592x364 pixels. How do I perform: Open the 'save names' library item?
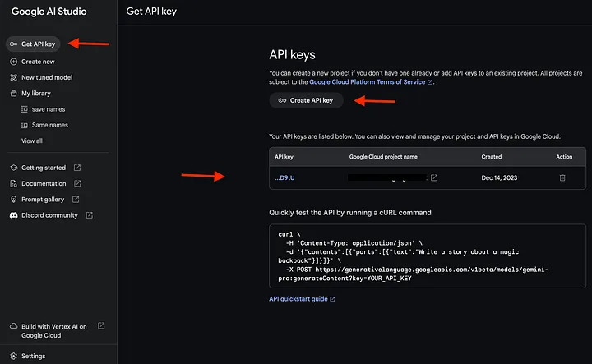click(x=50, y=109)
